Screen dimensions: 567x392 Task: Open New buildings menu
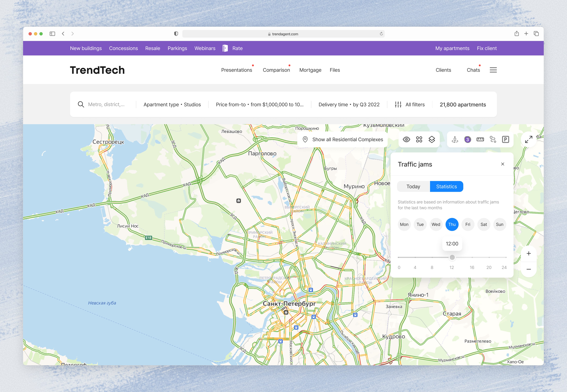pos(86,48)
